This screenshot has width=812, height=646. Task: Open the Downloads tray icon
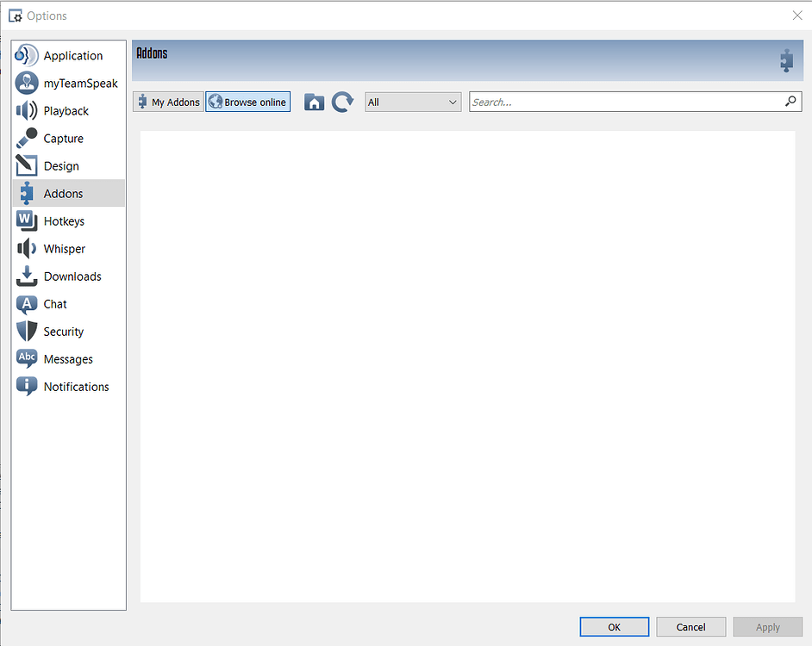(x=26, y=276)
